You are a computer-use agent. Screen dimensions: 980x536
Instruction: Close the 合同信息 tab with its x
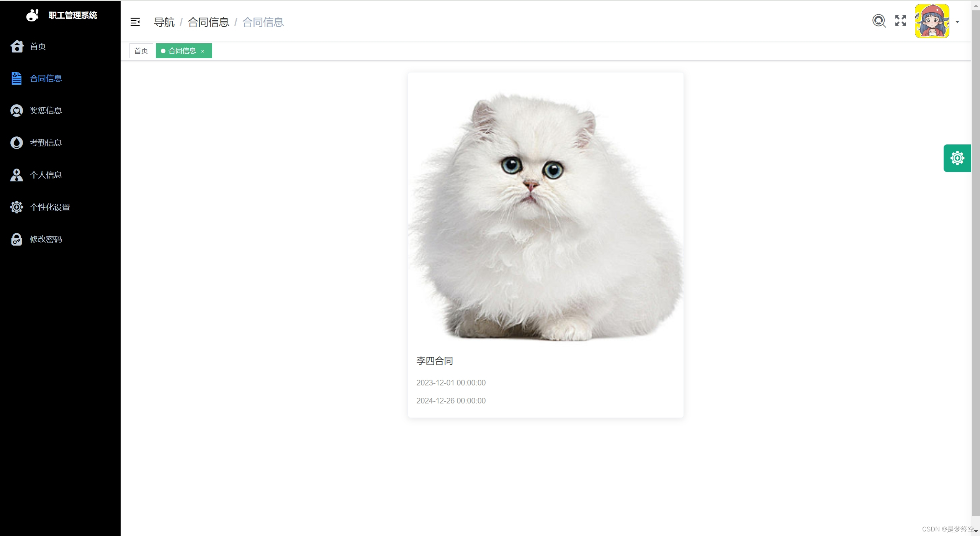[203, 51]
